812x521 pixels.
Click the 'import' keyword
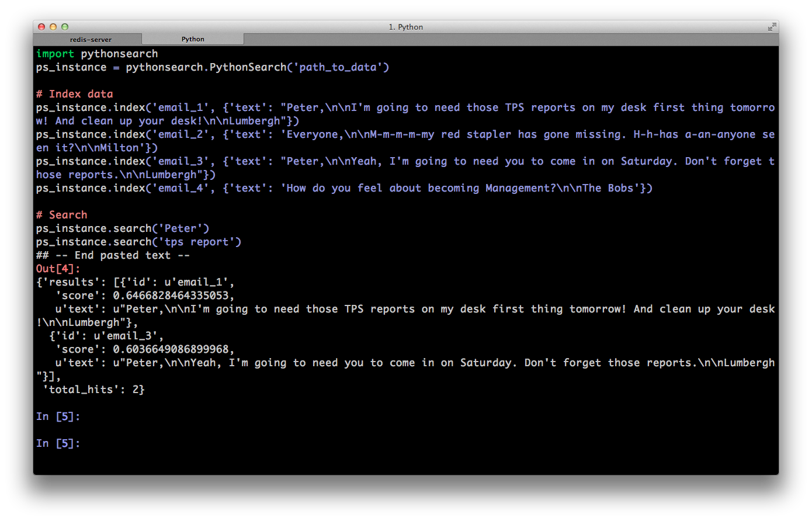[55, 54]
